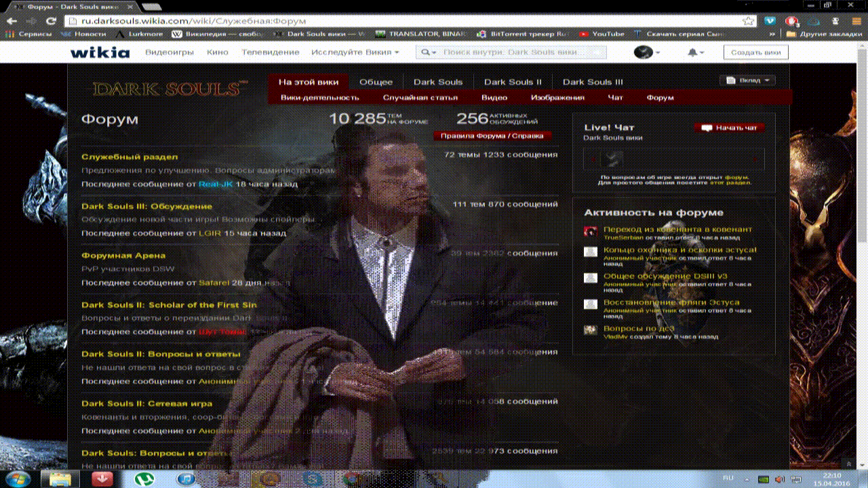Click the Начать чат button

pos(729,127)
